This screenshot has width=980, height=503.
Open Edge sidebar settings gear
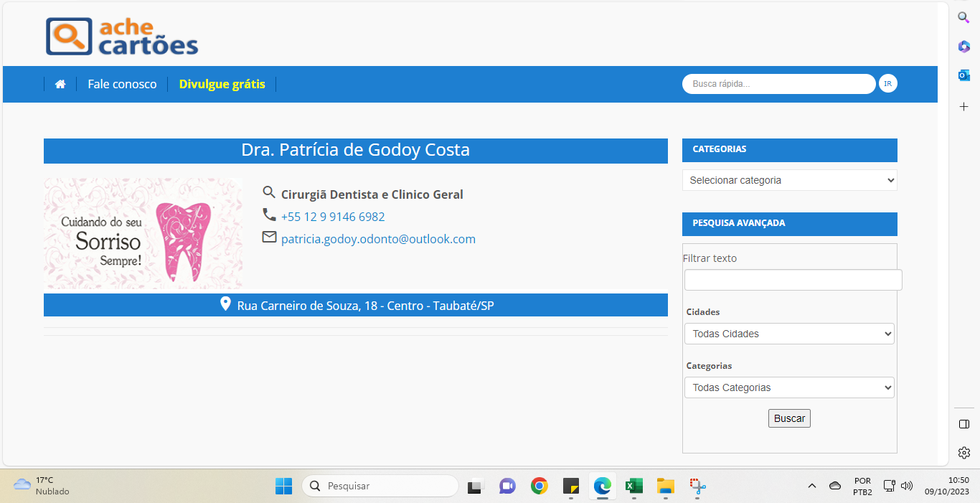[x=963, y=453]
